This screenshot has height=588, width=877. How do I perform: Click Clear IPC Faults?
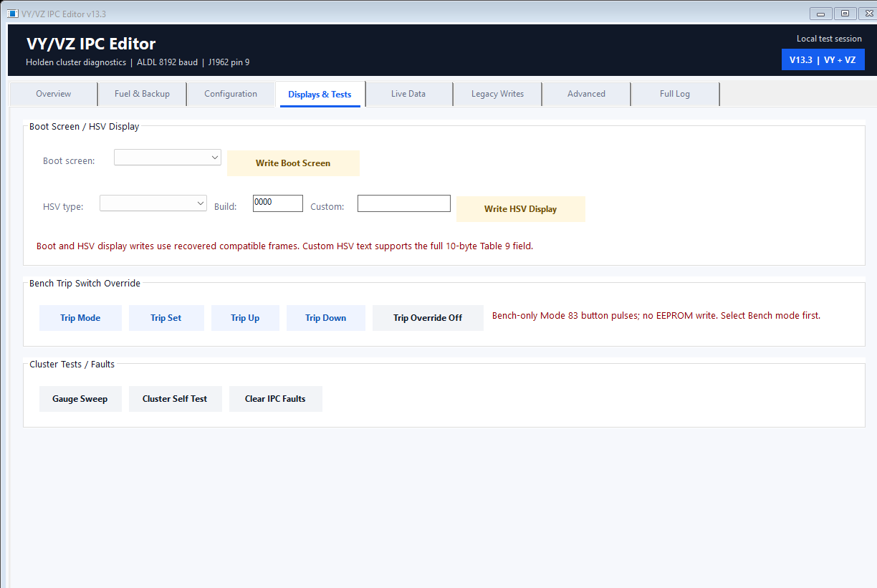tap(275, 399)
